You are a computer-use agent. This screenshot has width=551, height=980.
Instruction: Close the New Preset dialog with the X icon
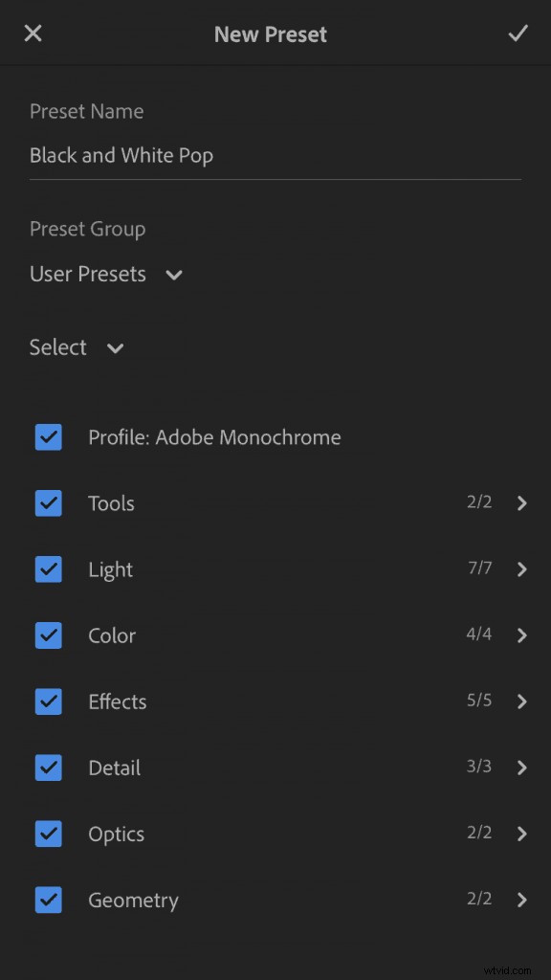pos(33,33)
